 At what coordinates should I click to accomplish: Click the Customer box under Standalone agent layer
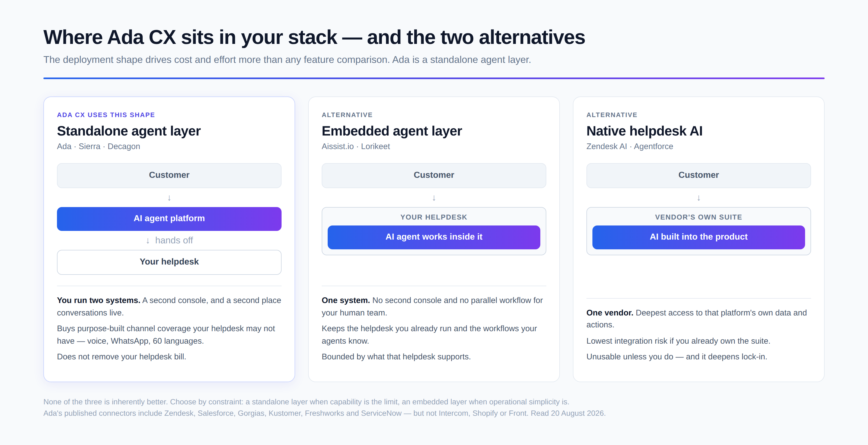pyautogui.click(x=169, y=176)
